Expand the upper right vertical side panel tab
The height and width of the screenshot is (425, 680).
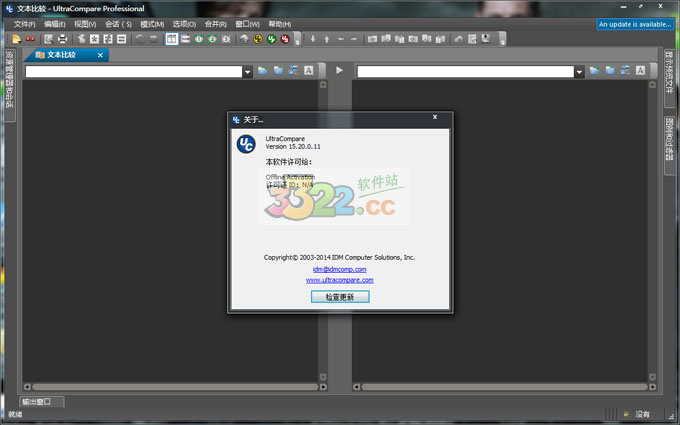pyautogui.click(x=669, y=78)
